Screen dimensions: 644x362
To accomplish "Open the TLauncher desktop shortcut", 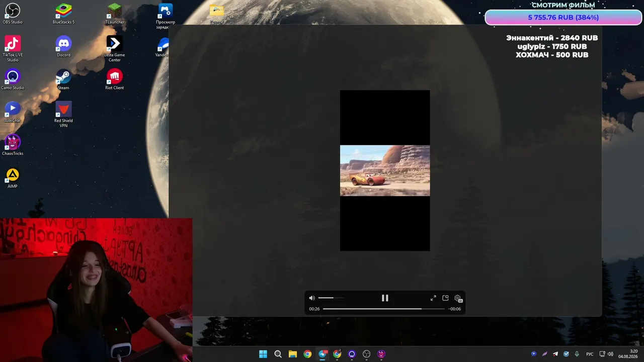I will tap(115, 14).
